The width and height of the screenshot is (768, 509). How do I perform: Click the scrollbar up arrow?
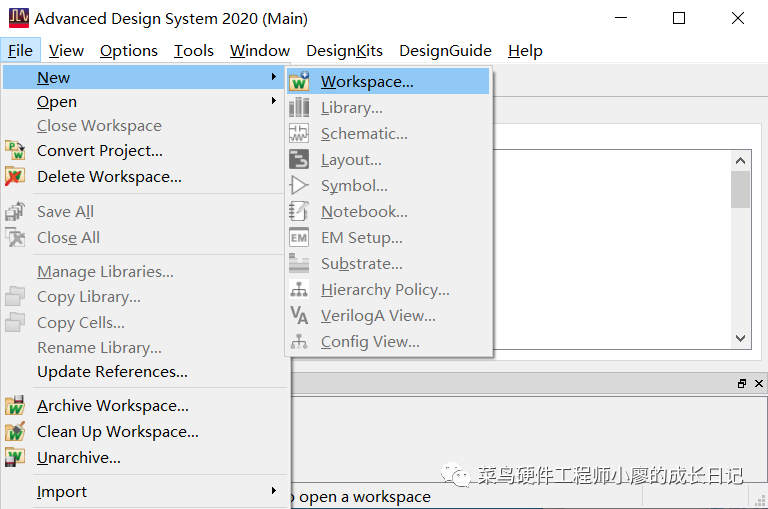click(x=741, y=161)
